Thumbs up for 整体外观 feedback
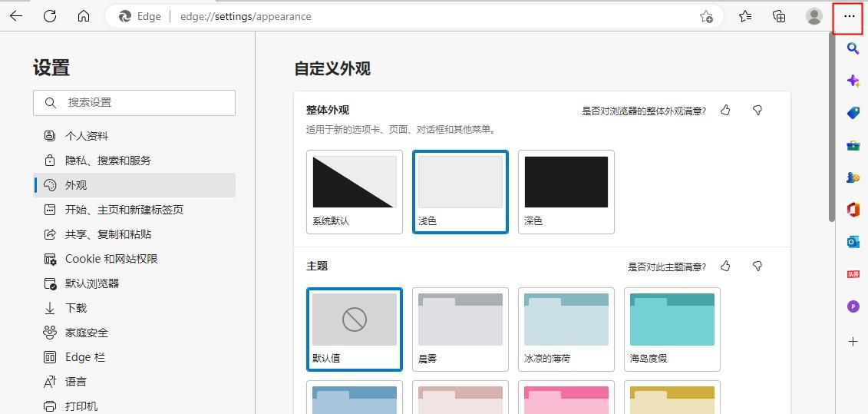Viewport: 868px width, 414px height. [725, 111]
